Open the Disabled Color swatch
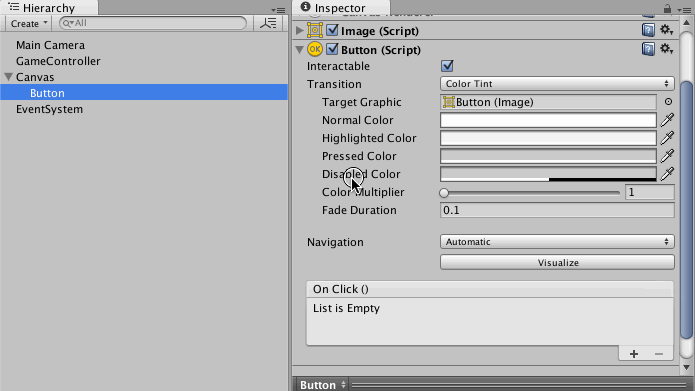 point(548,174)
